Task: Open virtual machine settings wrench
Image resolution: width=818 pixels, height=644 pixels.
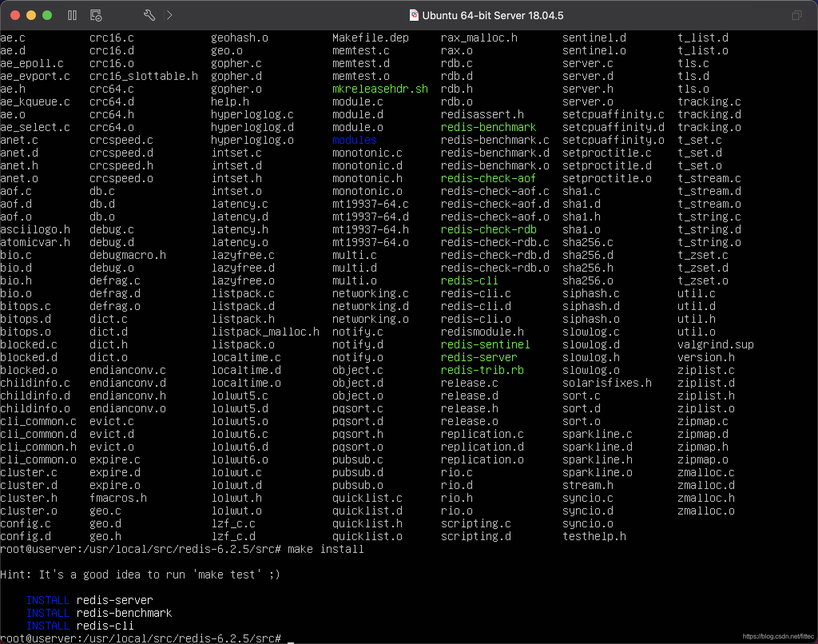Action: 149,15
